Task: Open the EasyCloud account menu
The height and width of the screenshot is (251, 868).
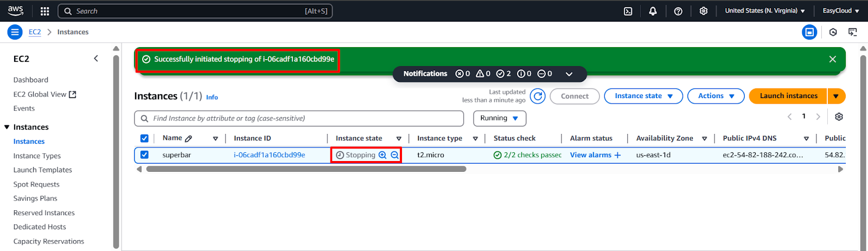Action: tap(841, 11)
